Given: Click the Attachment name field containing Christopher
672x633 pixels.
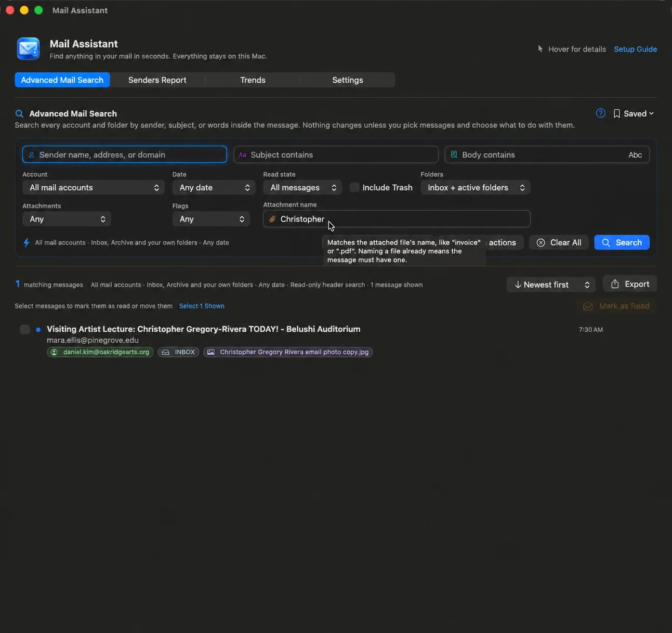Looking at the screenshot, I should point(397,219).
